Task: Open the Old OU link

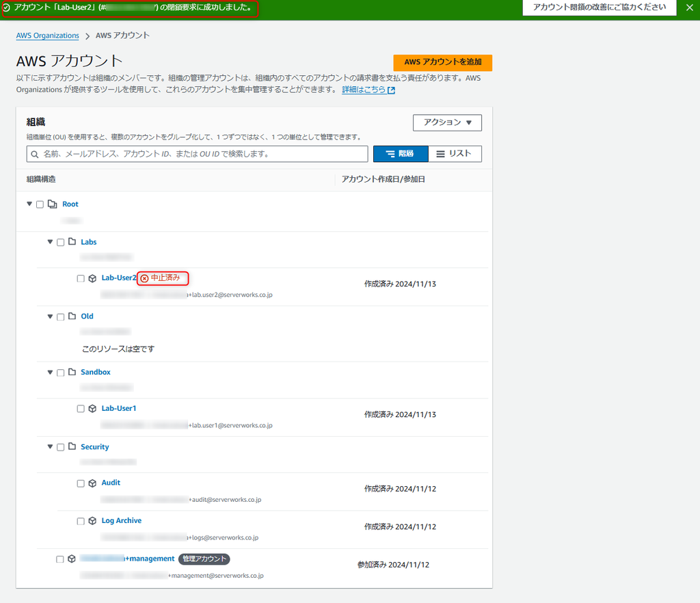Action: tap(87, 317)
